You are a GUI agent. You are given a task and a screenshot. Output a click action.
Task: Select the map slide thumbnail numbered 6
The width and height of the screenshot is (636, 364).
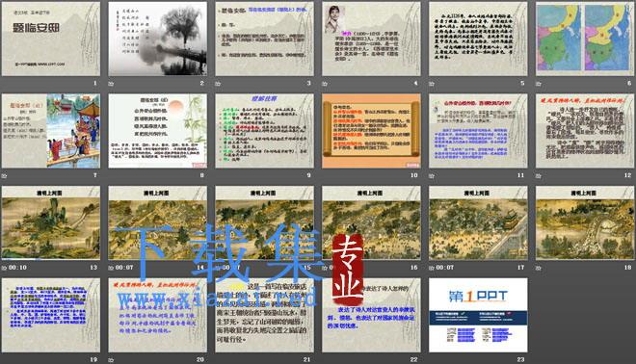585,39
